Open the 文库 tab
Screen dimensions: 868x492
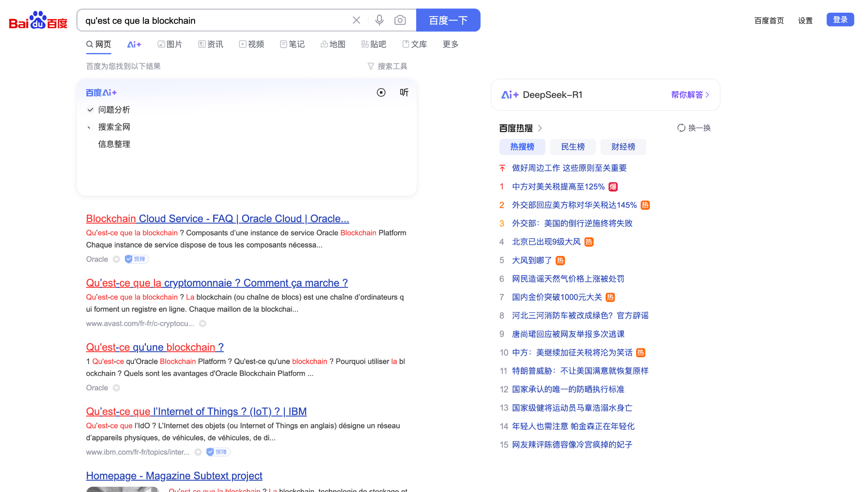pos(415,44)
